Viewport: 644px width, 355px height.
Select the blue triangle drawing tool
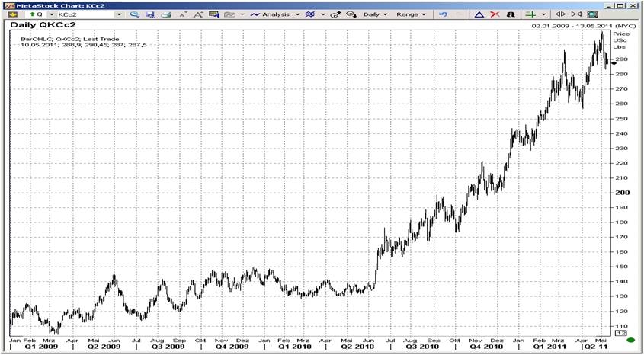479,14
